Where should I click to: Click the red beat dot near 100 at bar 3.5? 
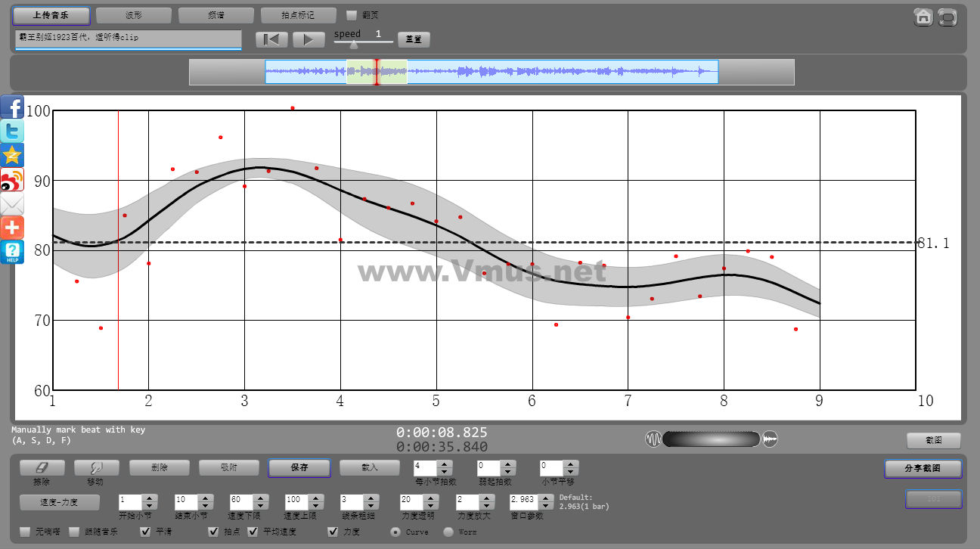pyautogui.click(x=293, y=108)
